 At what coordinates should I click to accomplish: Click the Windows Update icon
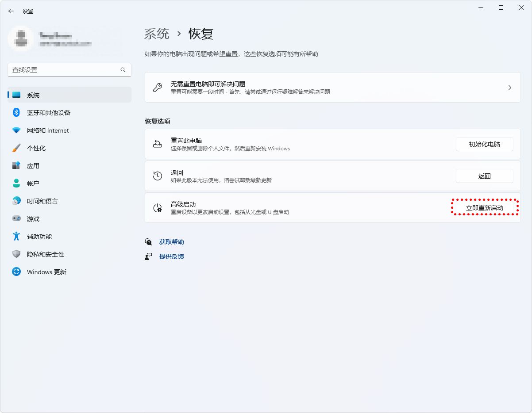click(x=16, y=272)
